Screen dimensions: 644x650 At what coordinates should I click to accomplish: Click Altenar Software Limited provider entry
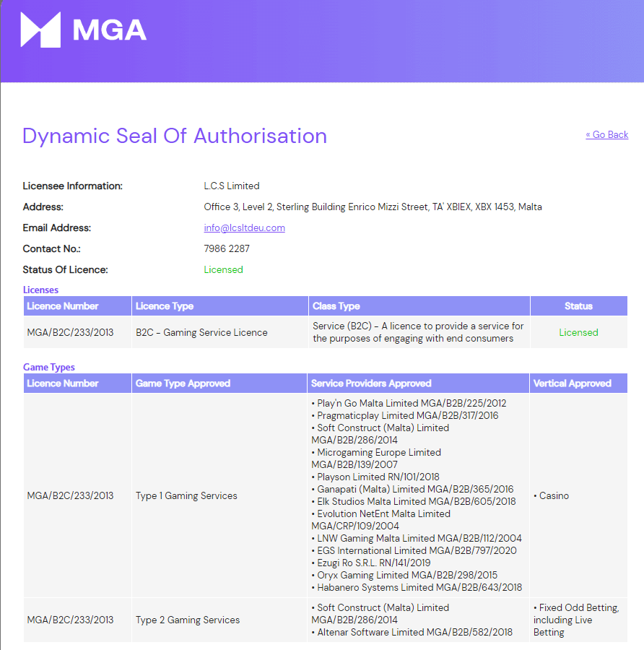[x=412, y=633]
